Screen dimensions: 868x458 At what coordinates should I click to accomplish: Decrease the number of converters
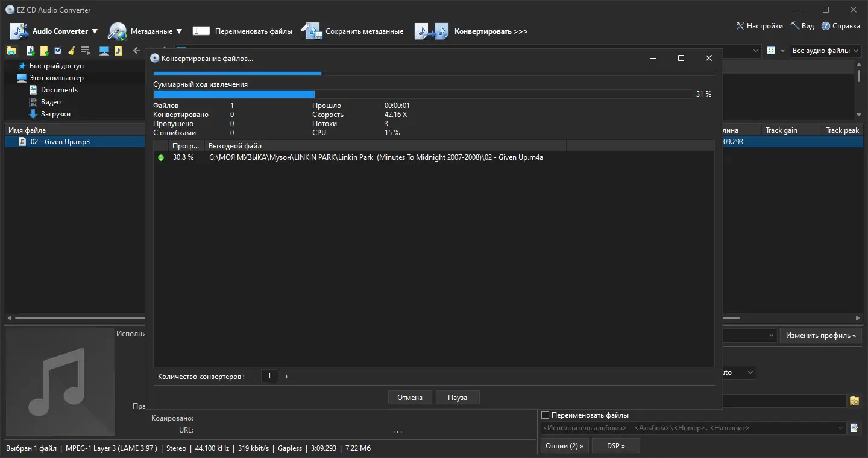click(253, 377)
